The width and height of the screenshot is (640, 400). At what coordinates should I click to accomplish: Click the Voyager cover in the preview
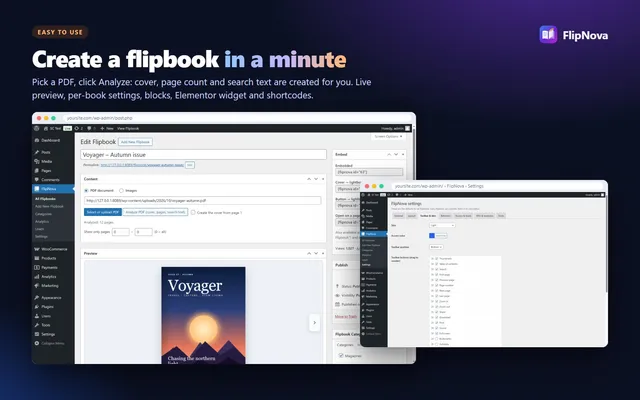(203, 315)
